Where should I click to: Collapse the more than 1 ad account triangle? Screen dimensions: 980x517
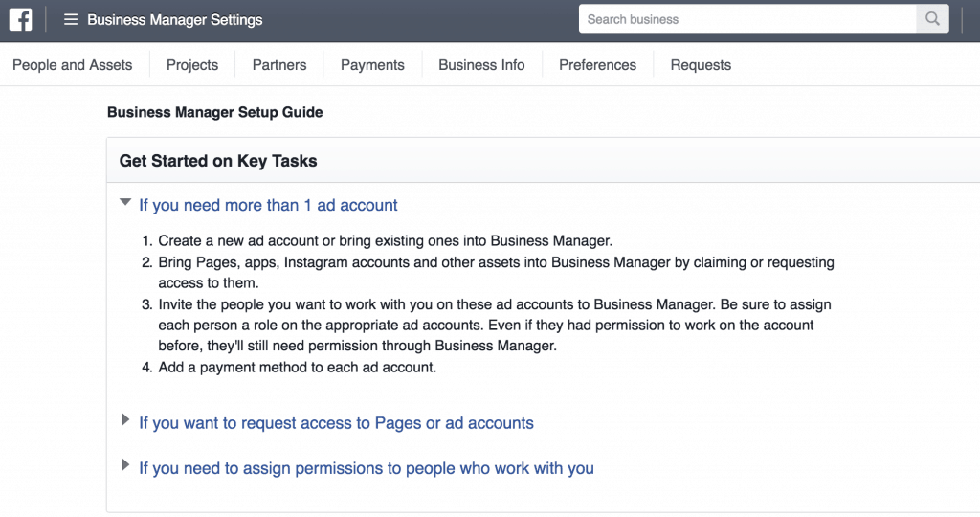coord(125,203)
